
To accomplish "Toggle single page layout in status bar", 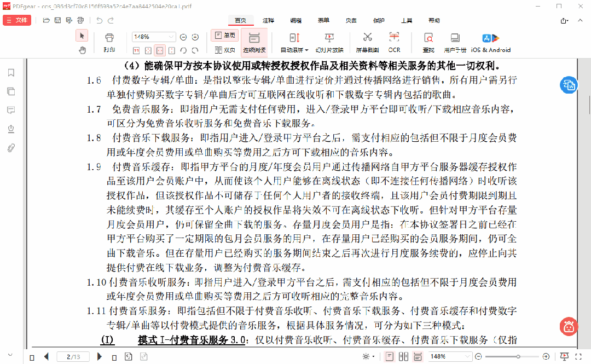I will [390, 356].
